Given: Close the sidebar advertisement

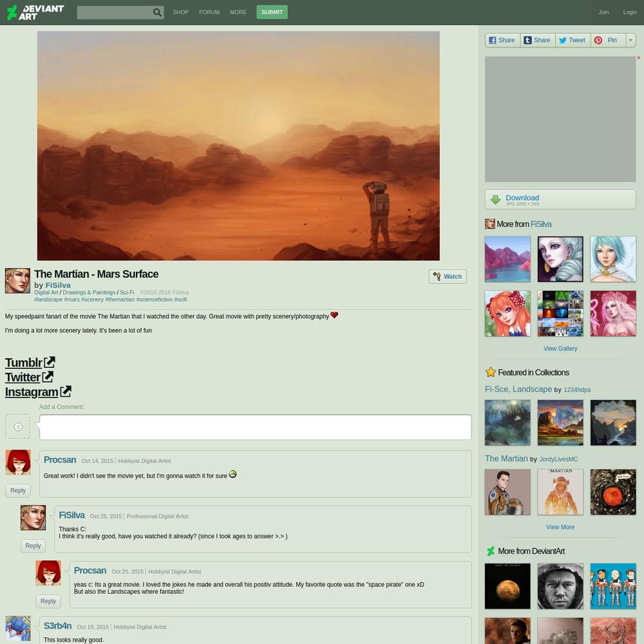Looking at the screenshot, I should pyautogui.click(x=638, y=58).
